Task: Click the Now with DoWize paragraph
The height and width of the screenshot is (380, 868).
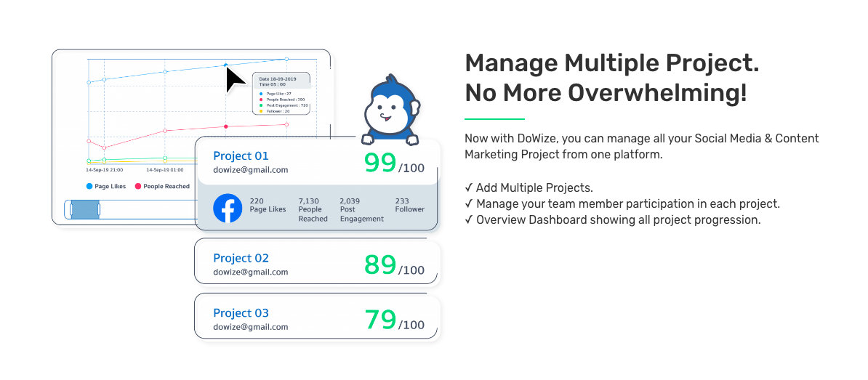Action: pyautogui.click(x=642, y=146)
